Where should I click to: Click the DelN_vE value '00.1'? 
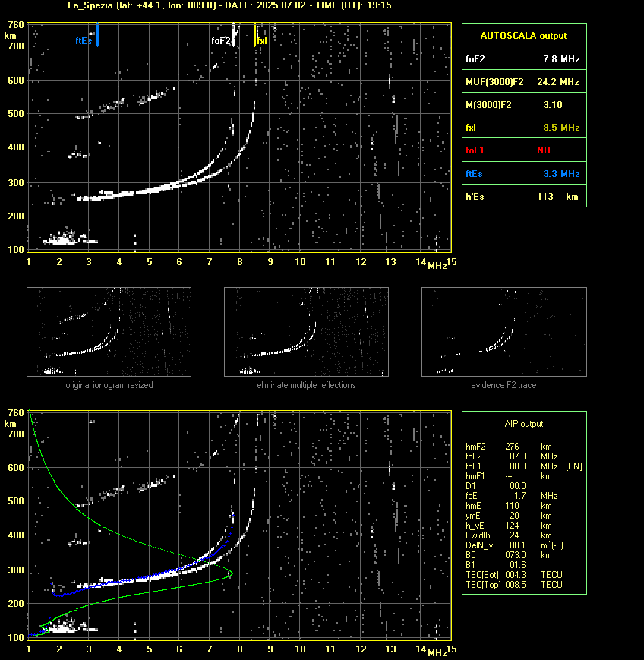coord(518,545)
